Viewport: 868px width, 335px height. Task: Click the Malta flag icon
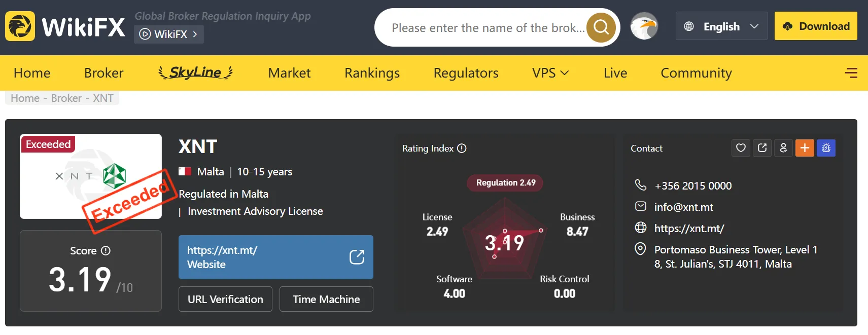pos(185,171)
